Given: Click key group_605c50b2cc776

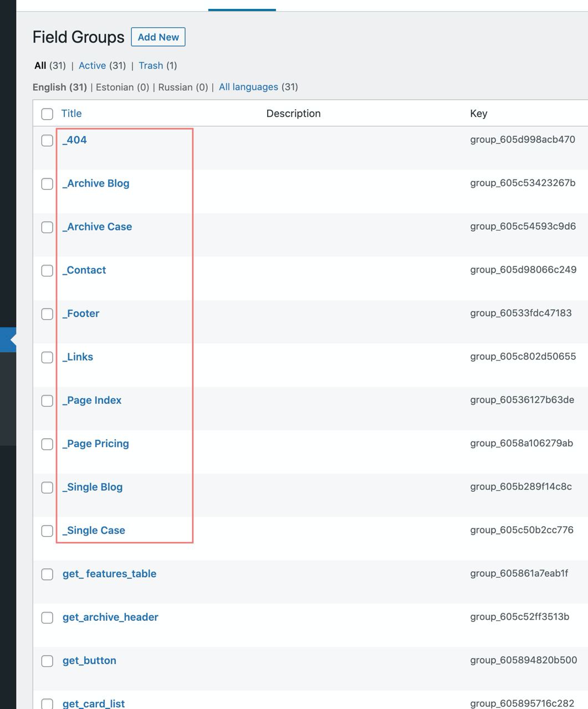Looking at the screenshot, I should click(521, 530).
